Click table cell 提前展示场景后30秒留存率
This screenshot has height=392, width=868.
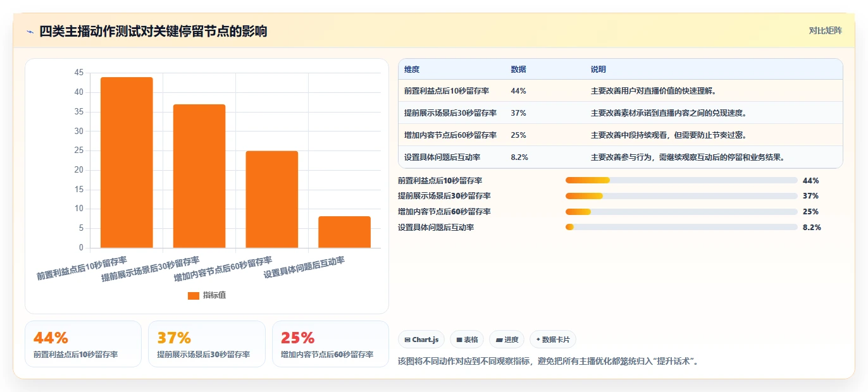pyautogui.click(x=450, y=113)
